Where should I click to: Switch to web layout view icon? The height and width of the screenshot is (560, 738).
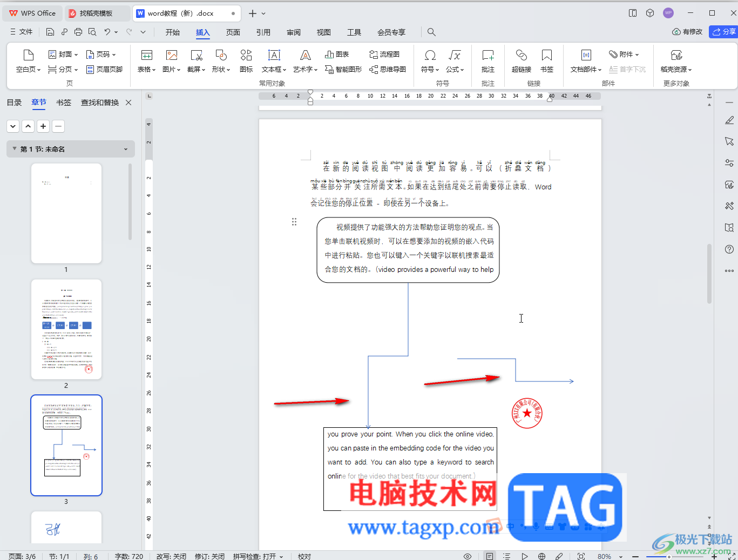point(542,556)
